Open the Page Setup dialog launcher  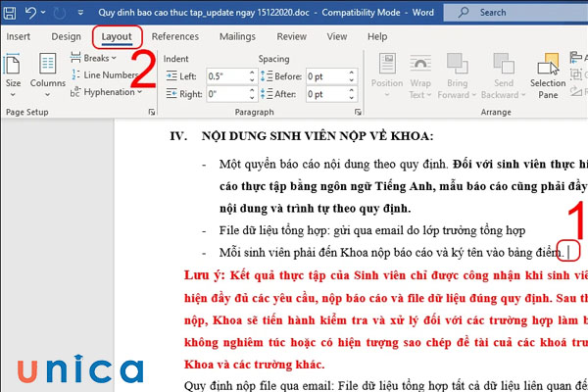152,112
